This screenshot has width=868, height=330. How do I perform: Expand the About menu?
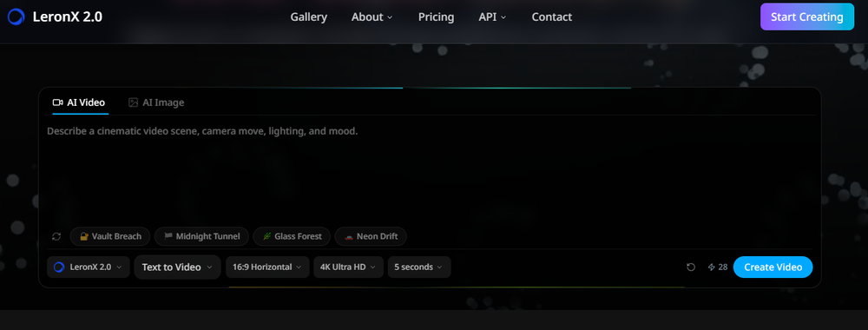pyautogui.click(x=372, y=17)
